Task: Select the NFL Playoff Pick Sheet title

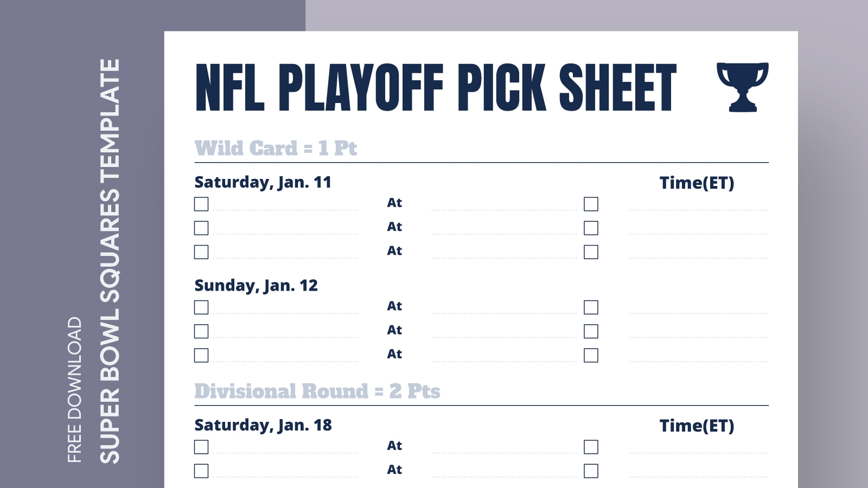Action: pyautogui.click(x=436, y=88)
